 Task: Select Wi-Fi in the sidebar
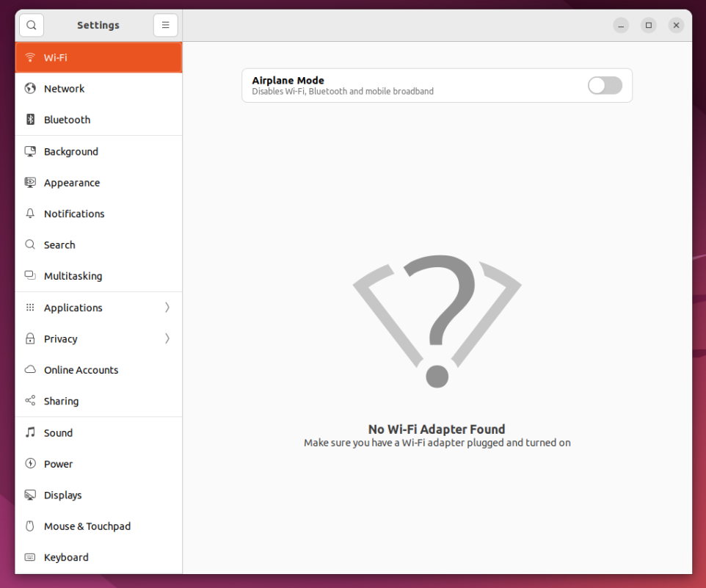click(55, 57)
